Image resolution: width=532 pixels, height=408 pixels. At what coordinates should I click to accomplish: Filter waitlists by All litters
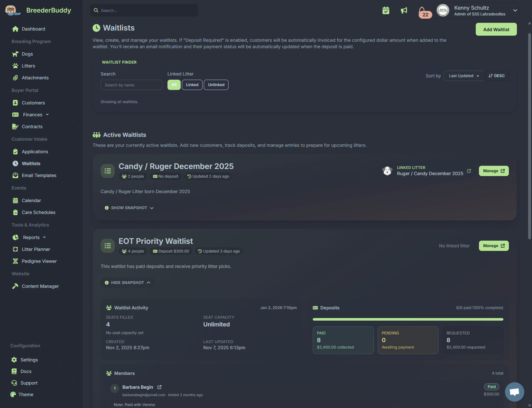tap(174, 85)
